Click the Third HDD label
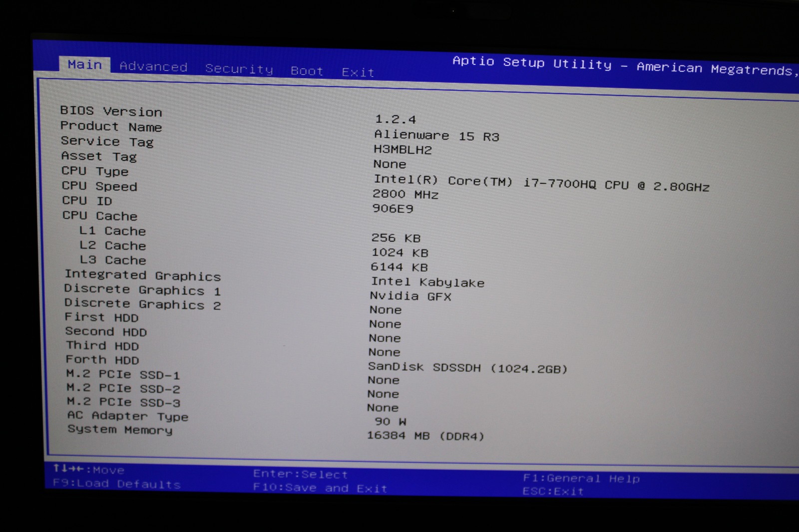This screenshot has height=532, width=799. 102,345
